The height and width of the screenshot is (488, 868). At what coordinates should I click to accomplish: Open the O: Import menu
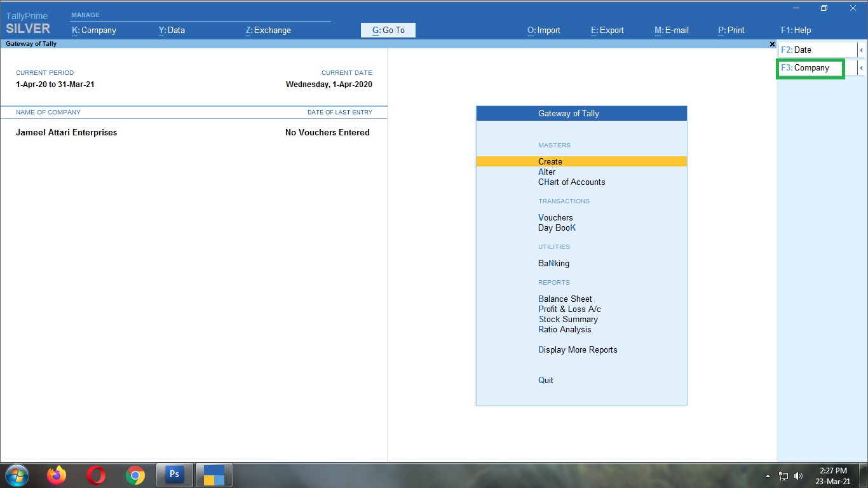(x=544, y=30)
